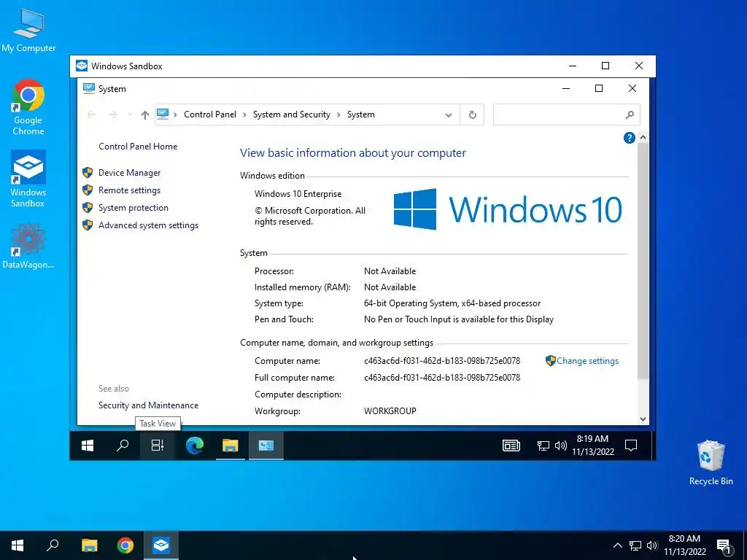Open host network tray icon
This screenshot has width=747, height=560.
(635, 545)
